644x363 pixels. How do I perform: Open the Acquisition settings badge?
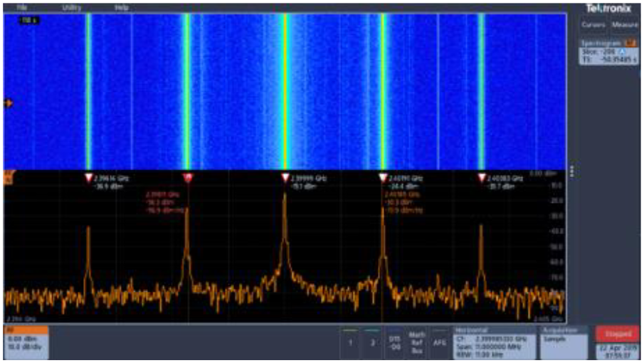pos(564,342)
